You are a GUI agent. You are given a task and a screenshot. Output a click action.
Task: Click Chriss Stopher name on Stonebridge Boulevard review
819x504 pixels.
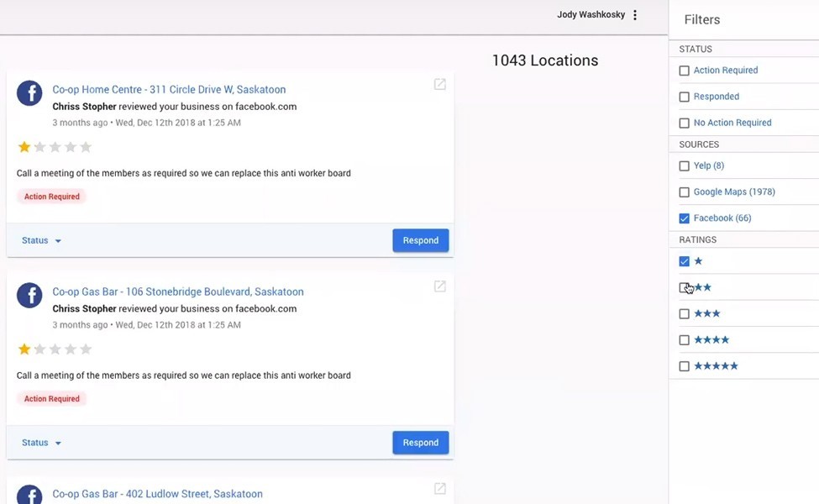(84, 308)
